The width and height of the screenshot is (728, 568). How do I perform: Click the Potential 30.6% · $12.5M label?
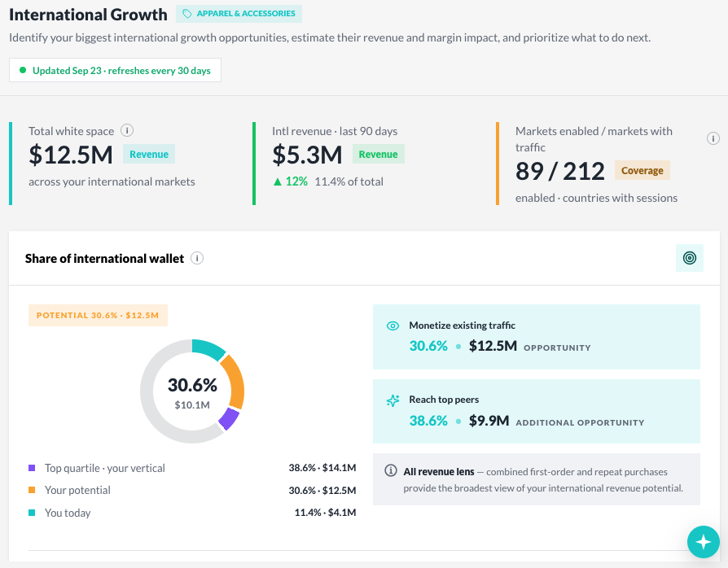pos(98,316)
